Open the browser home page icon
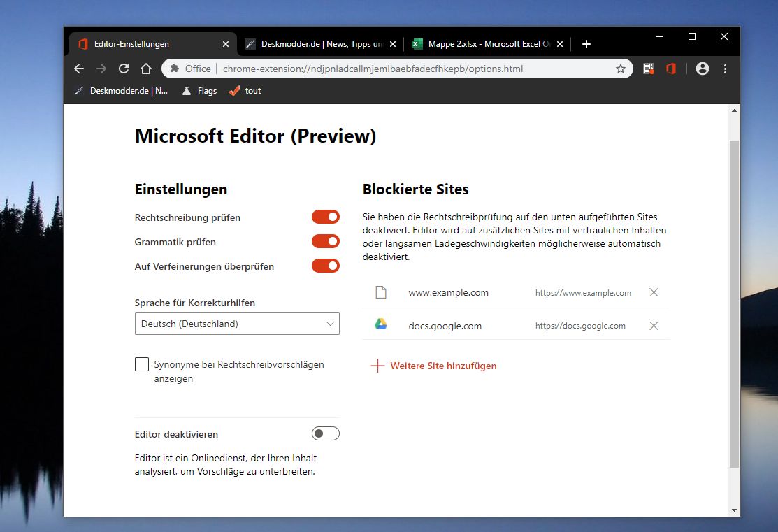 146,69
